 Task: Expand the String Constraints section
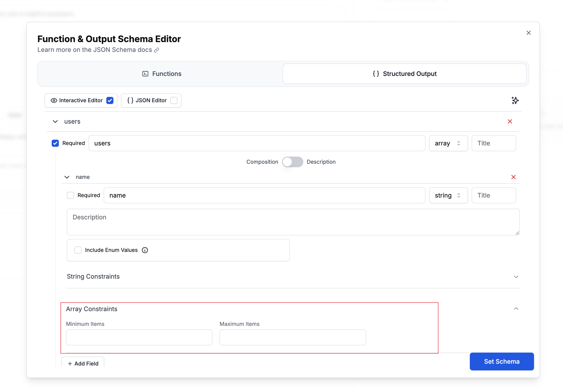coord(516,277)
